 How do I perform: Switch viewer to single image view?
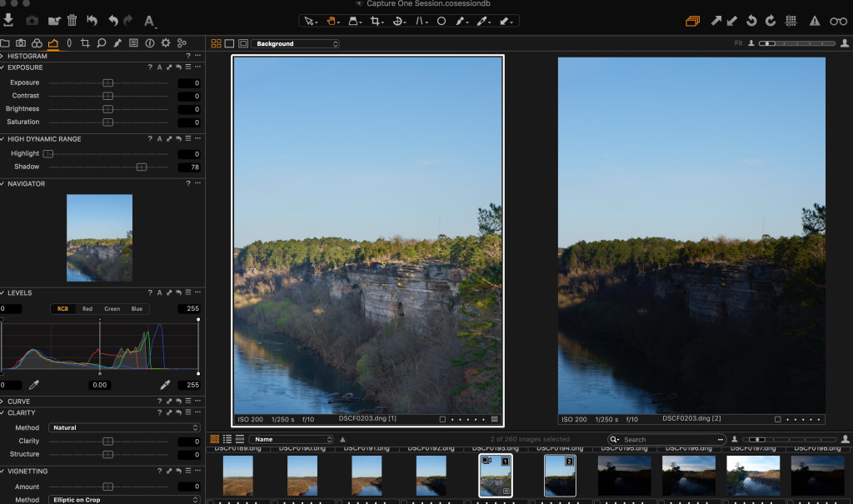point(230,43)
